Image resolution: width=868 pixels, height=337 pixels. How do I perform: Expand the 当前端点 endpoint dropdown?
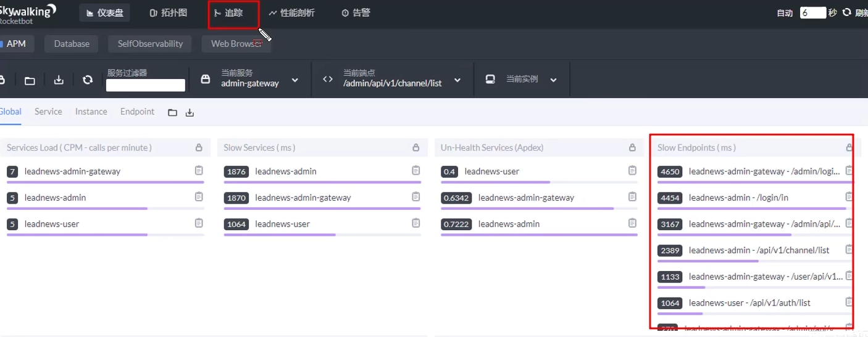tap(457, 80)
